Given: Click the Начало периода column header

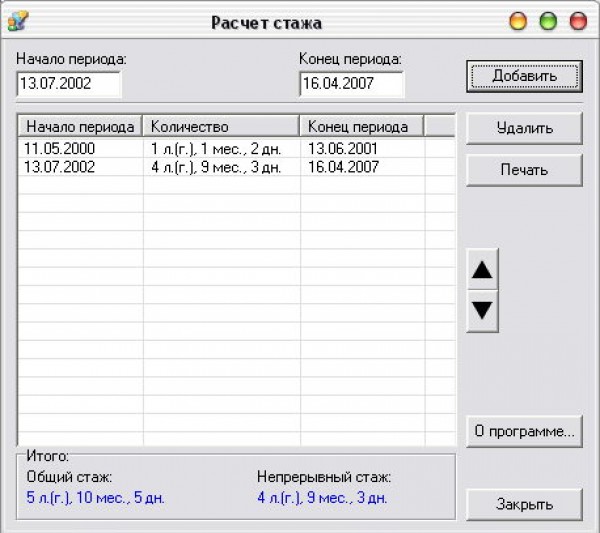Looking at the screenshot, I should coord(80,126).
